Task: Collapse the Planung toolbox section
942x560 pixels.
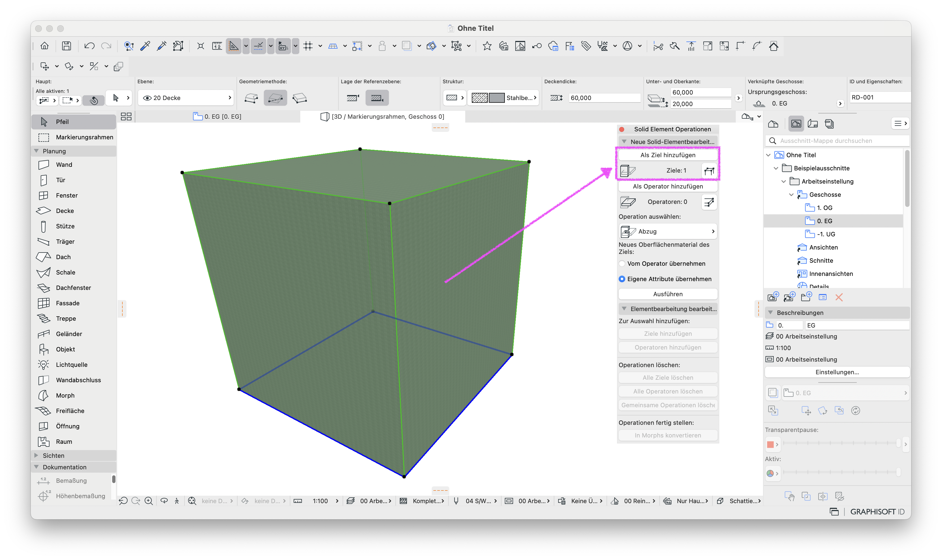Action: click(x=37, y=151)
